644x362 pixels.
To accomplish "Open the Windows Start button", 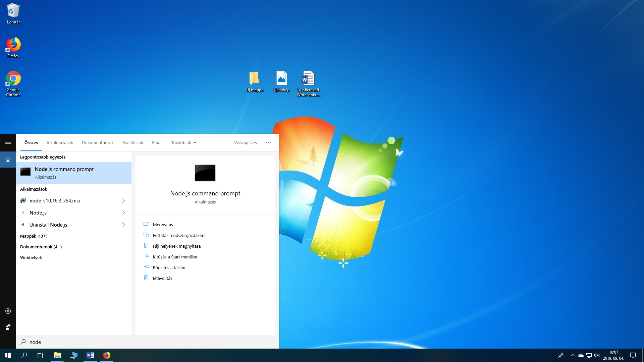I will point(8,355).
